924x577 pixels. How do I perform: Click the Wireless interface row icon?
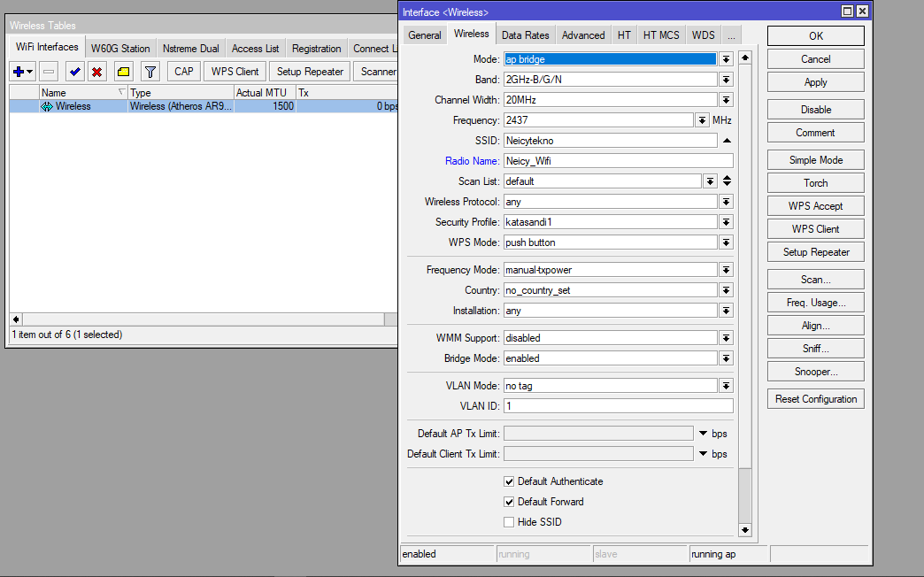click(x=47, y=107)
